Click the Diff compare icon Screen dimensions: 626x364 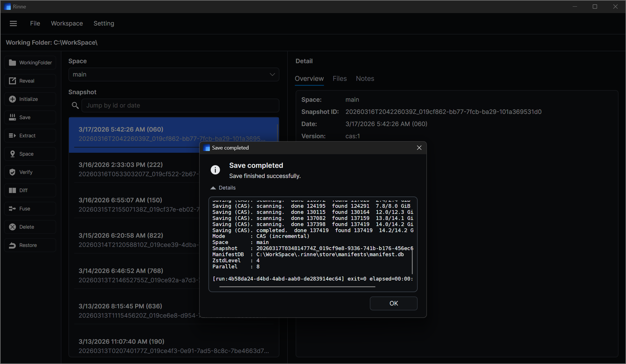point(12,190)
